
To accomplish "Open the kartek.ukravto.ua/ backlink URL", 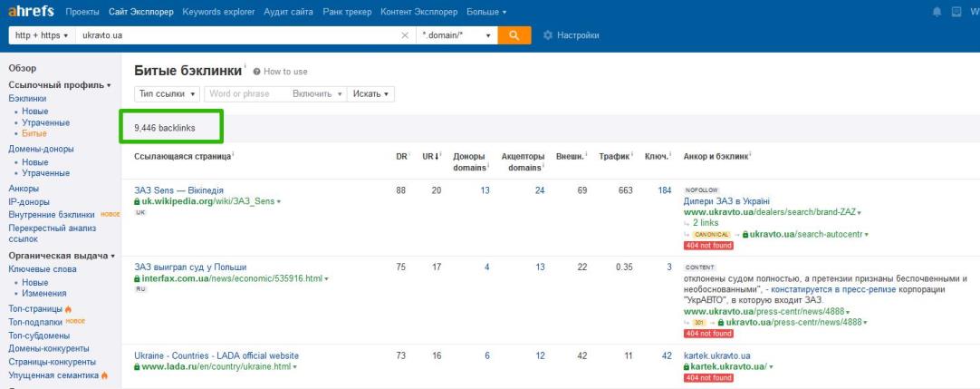I will (728, 366).
